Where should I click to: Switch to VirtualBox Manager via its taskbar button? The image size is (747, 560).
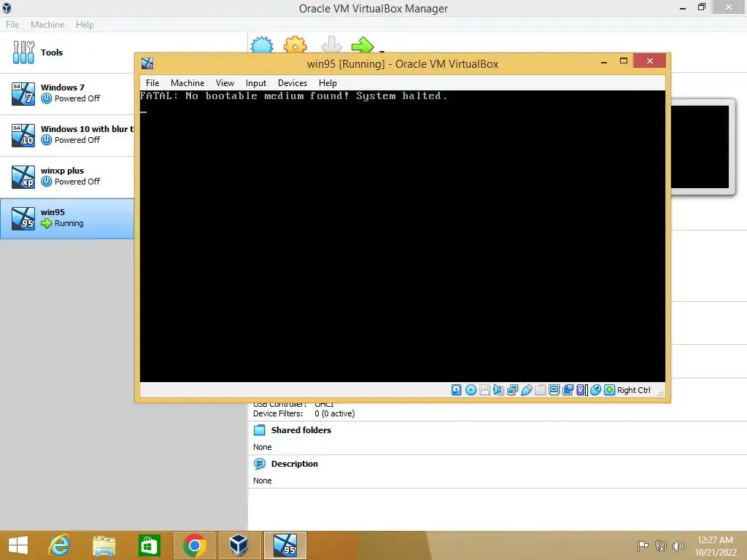click(x=239, y=545)
